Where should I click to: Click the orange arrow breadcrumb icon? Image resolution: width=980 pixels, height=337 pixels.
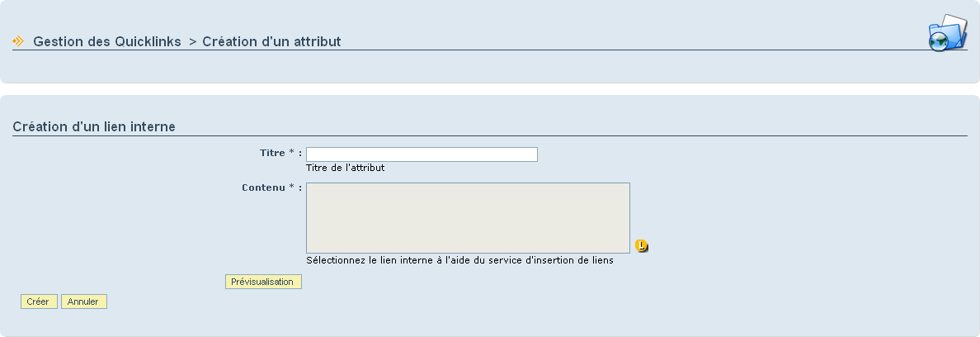pos(19,42)
